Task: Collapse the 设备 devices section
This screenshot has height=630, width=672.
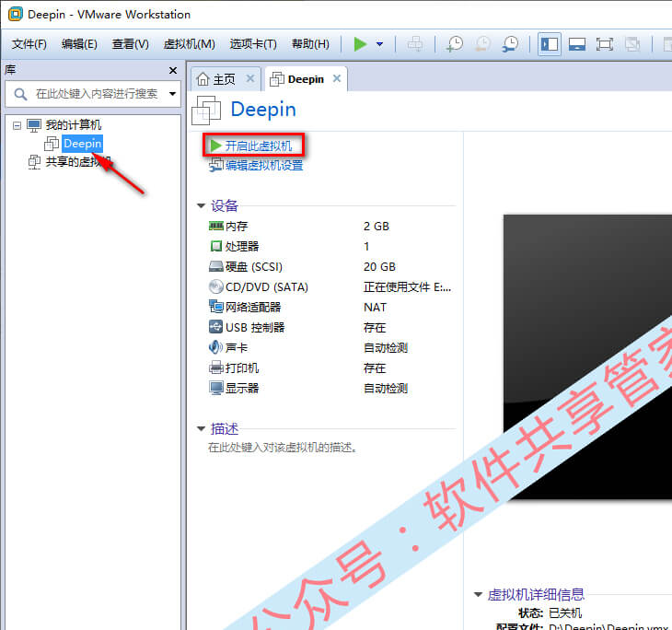Action: coord(201,205)
